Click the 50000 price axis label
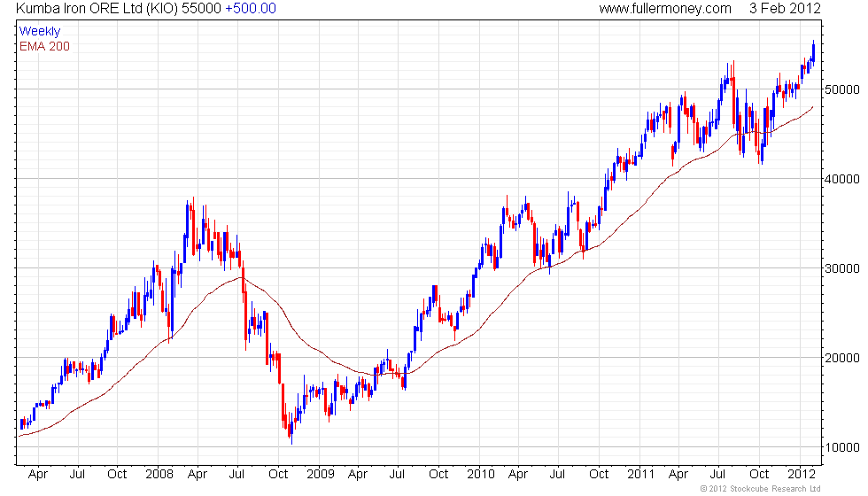The width and height of the screenshot is (868, 496). [x=842, y=89]
